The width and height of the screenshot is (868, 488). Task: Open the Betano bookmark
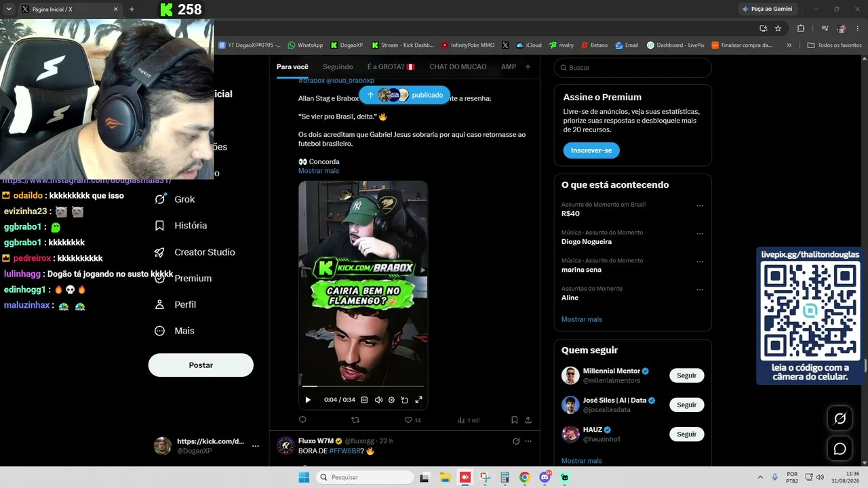(x=594, y=45)
